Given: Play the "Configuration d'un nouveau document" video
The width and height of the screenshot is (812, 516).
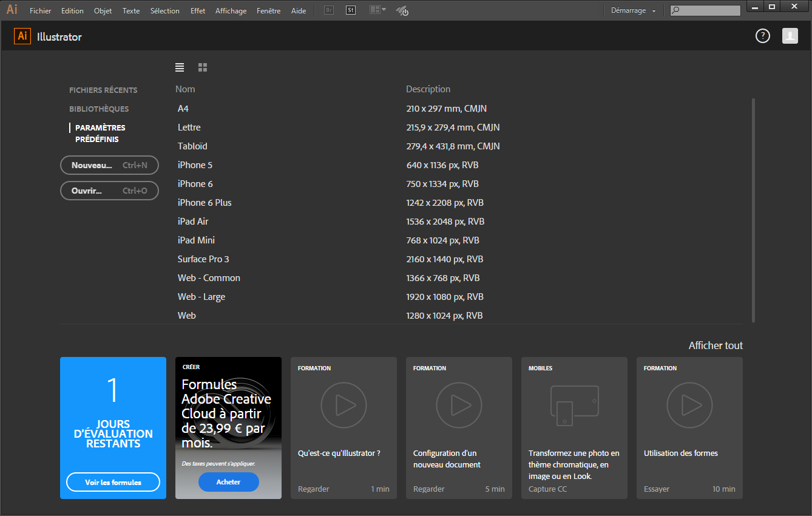Looking at the screenshot, I should [459, 405].
